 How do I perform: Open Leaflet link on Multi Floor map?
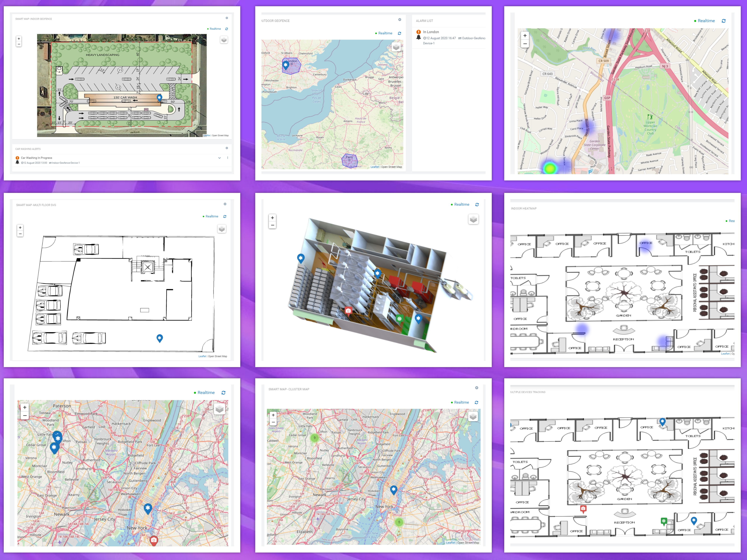(202, 357)
